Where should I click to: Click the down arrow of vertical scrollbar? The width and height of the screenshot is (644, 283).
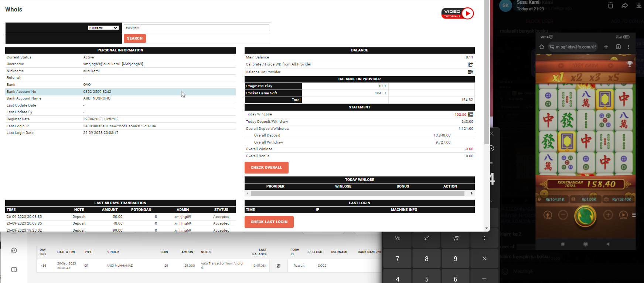[487, 228]
